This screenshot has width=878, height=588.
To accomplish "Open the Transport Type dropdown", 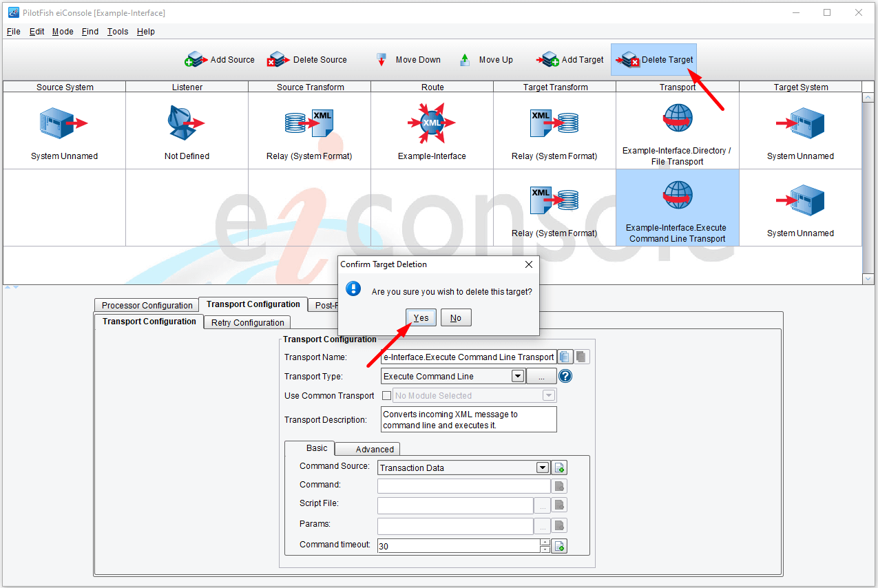I will click(x=518, y=376).
